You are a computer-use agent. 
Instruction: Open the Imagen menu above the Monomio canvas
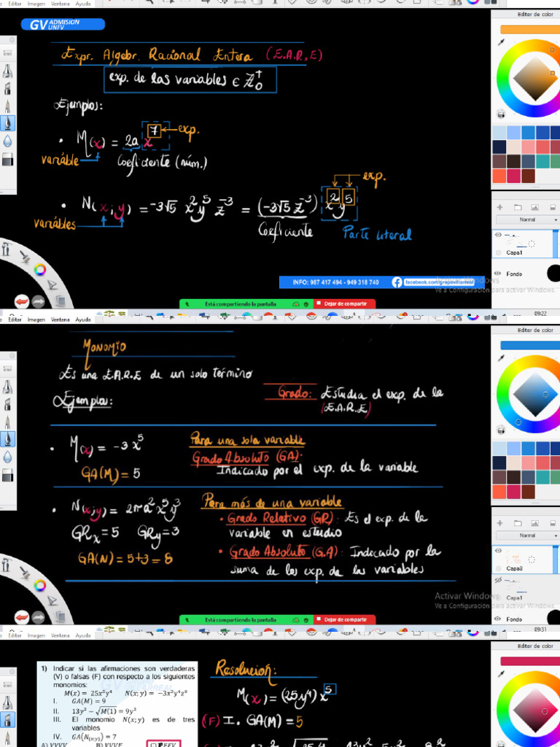click(x=36, y=320)
